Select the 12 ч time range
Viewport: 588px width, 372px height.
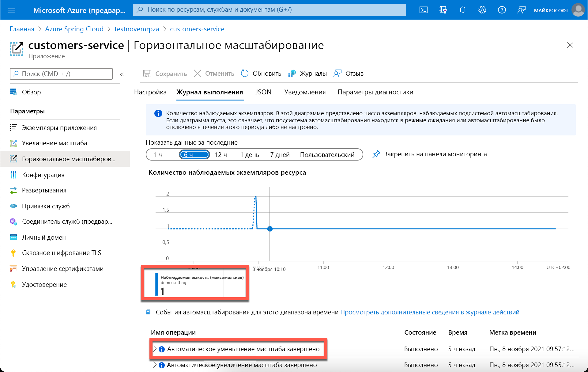221,155
